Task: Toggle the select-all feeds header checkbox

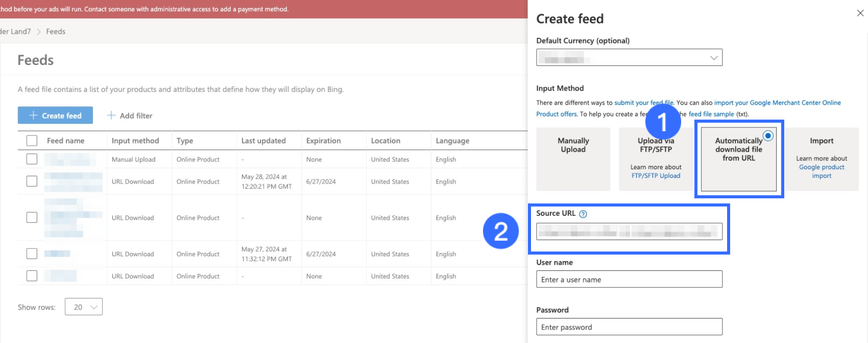Action: [32, 141]
